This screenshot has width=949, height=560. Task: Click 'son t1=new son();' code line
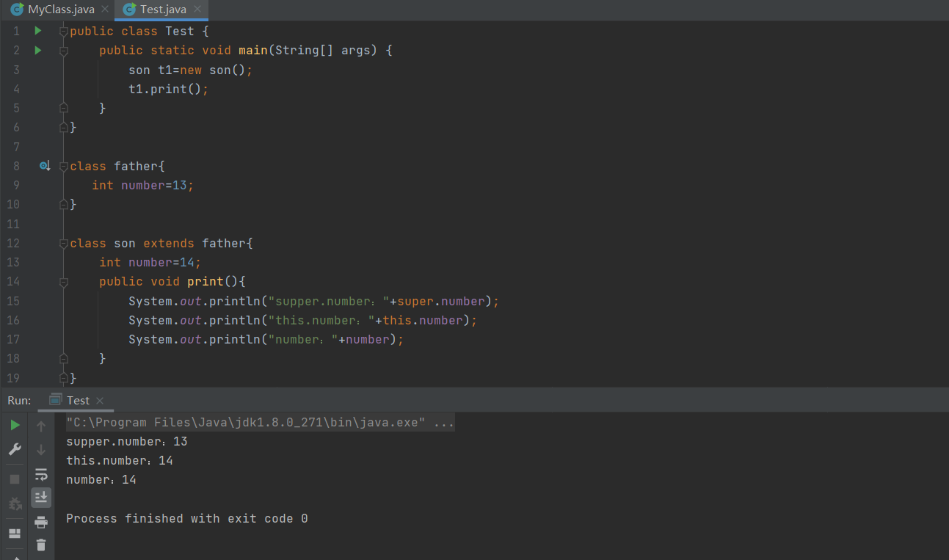190,70
